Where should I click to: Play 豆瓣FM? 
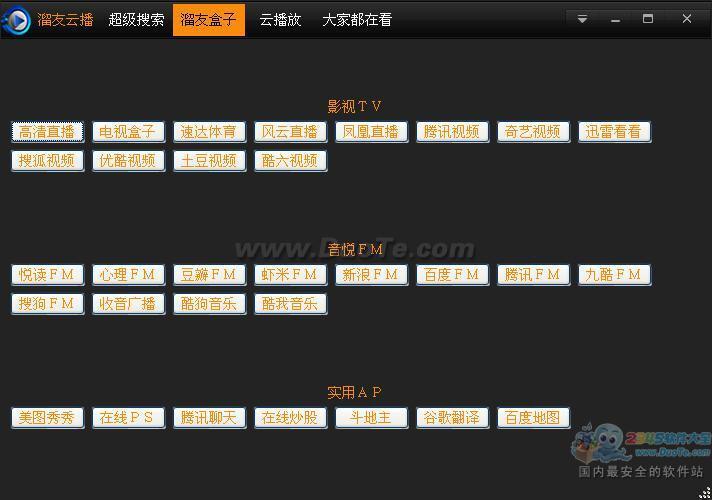pyautogui.click(x=209, y=275)
